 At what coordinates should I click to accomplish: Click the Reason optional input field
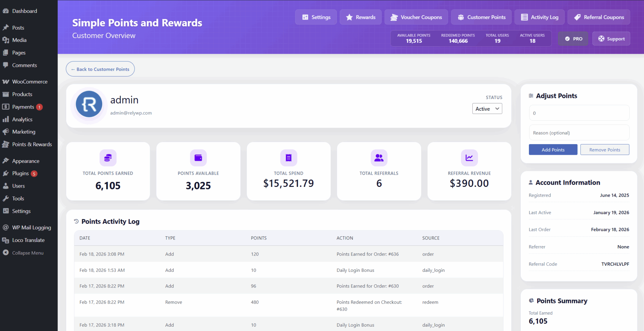(x=579, y=132)
